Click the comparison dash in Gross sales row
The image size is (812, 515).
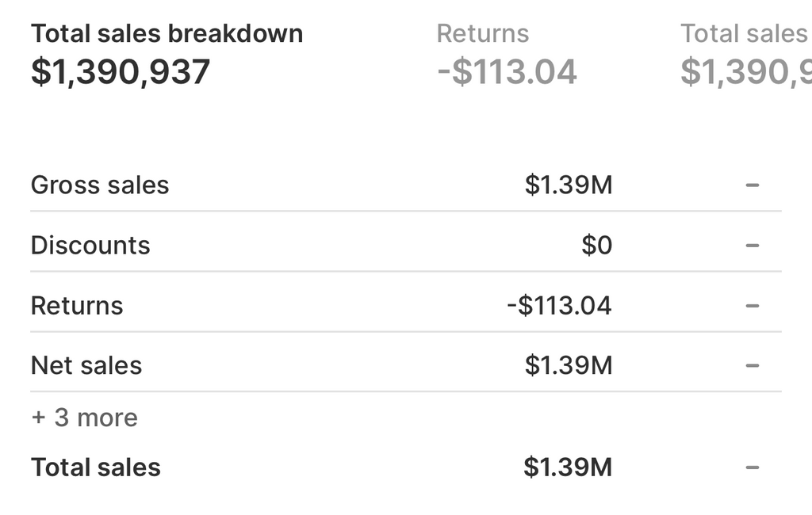click(753, 185)
